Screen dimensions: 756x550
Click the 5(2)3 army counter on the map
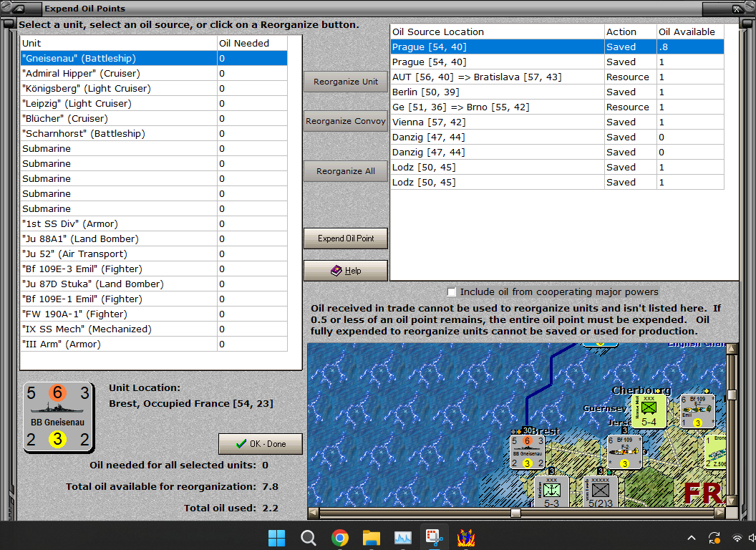600,491
